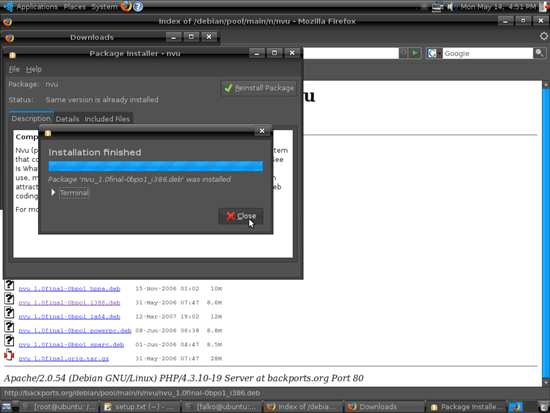The height and width of the screenshot is (413, 550).
Task: Open nvu_1.0final-0bpo1_ia64.deb link
Action: point(69,317)
